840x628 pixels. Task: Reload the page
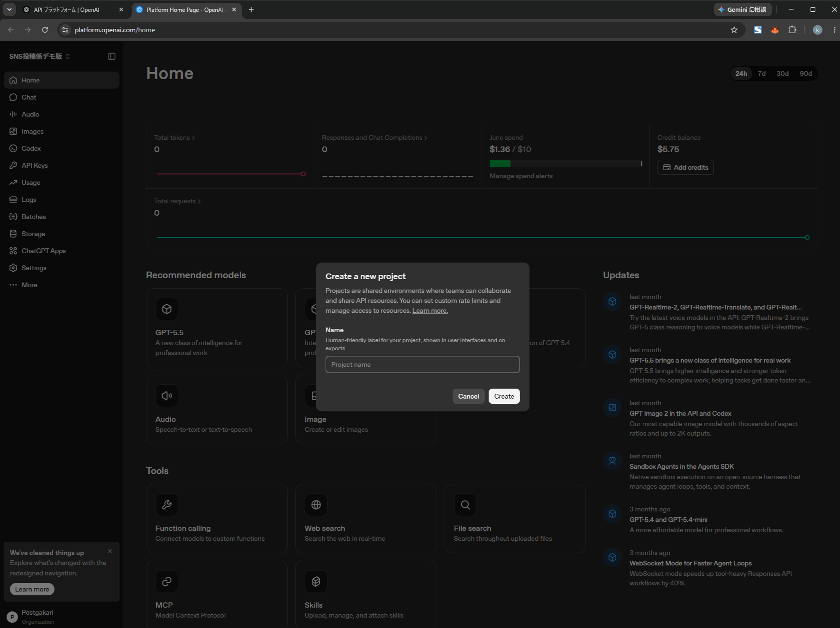pyautogui.click(x=45, y=30)
